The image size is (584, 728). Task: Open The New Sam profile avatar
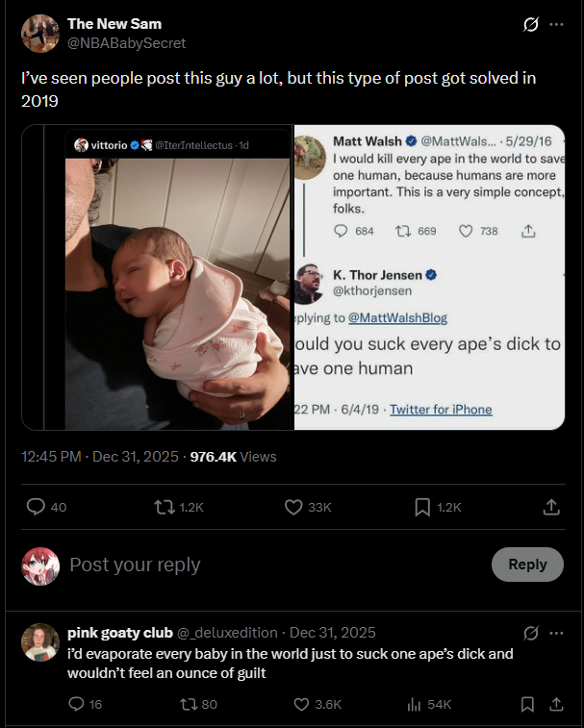click(x=40, y=34)
